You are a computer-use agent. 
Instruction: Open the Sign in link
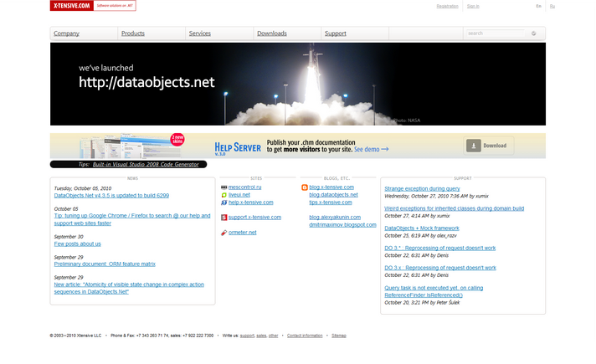pos(473,6)
